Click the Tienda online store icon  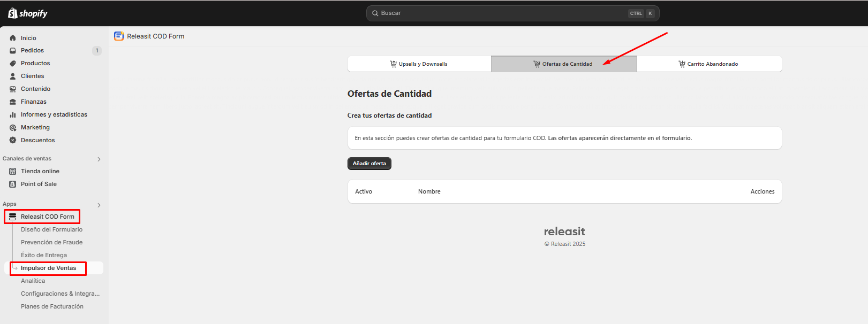coord(13,172)
